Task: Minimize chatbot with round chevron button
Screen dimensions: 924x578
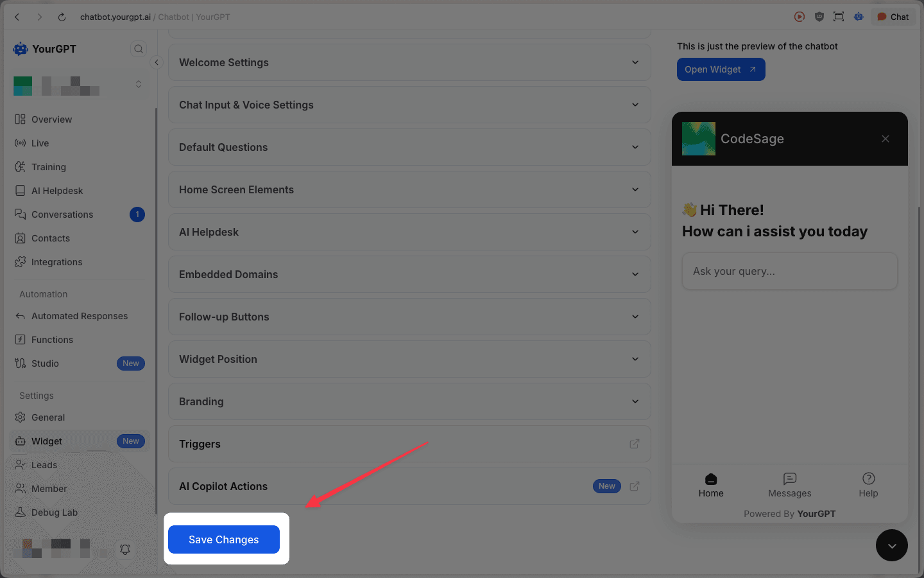Action: click(x=891, y=545)
